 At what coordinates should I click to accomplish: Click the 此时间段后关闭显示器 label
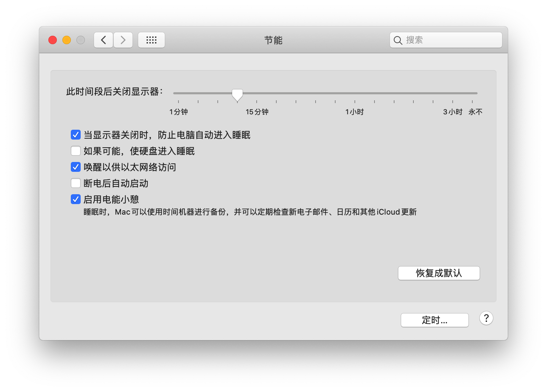point(114,92)
